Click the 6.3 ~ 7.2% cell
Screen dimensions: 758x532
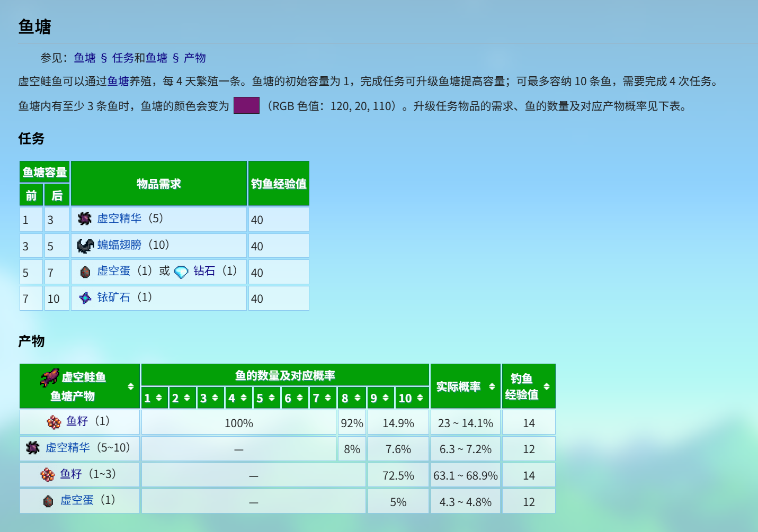click(466, 449)
